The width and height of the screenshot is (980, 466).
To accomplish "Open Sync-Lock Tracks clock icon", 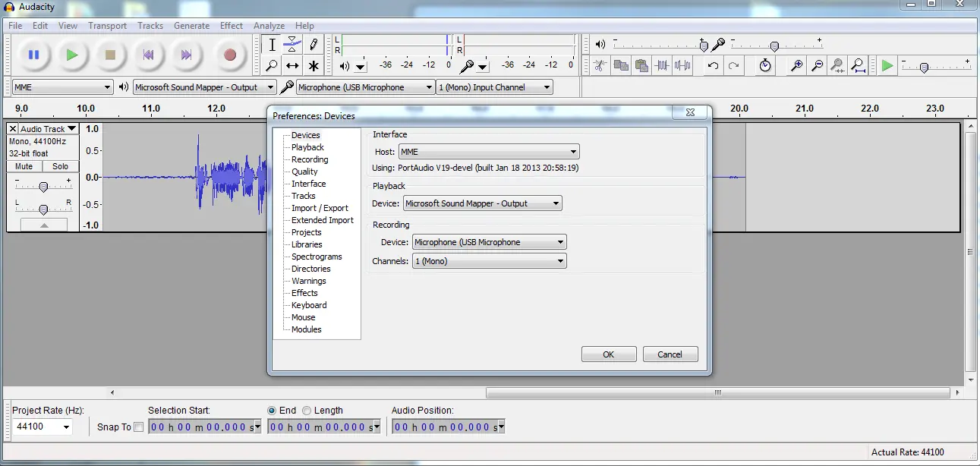I will click(x=765, y=65).
